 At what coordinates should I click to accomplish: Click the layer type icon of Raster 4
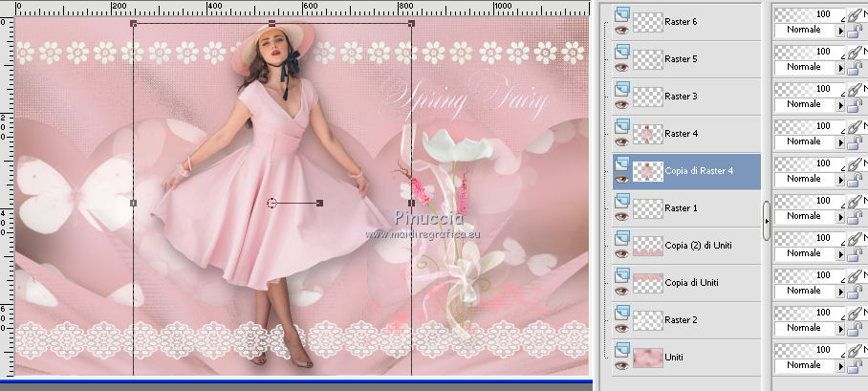click(x=622, y=125)
